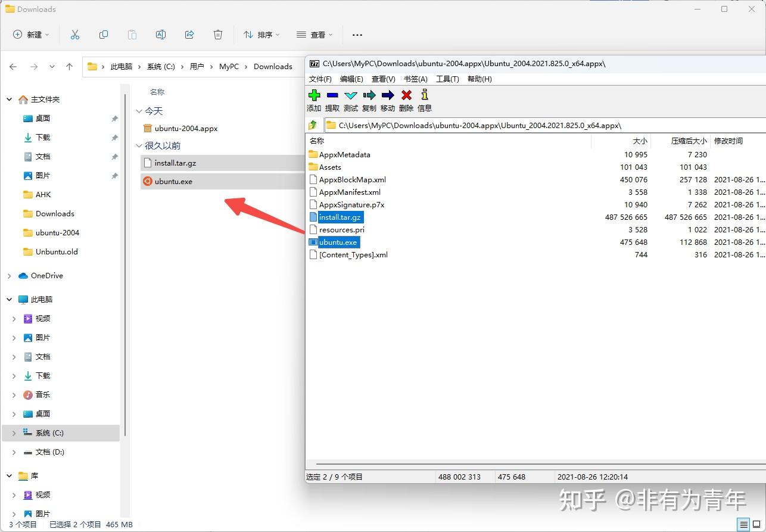Click 用户 in the breadcrumb path

click(x=197, y=67)
